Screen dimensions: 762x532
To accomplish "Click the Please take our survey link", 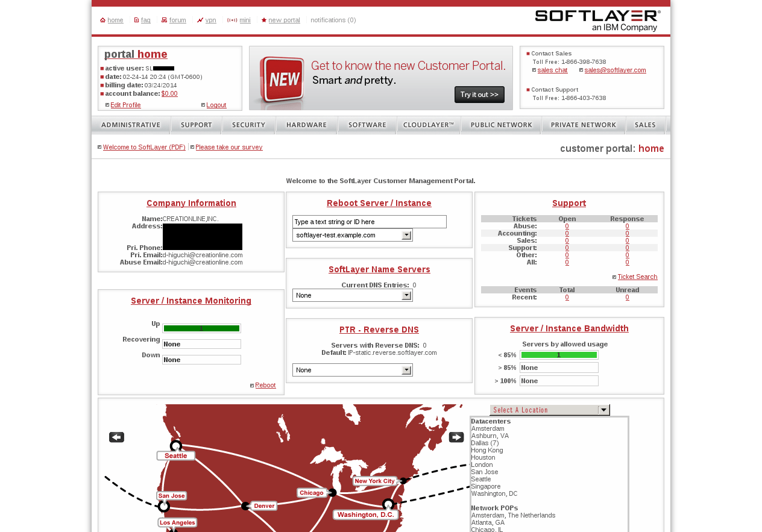I will (x=229, y=147).
